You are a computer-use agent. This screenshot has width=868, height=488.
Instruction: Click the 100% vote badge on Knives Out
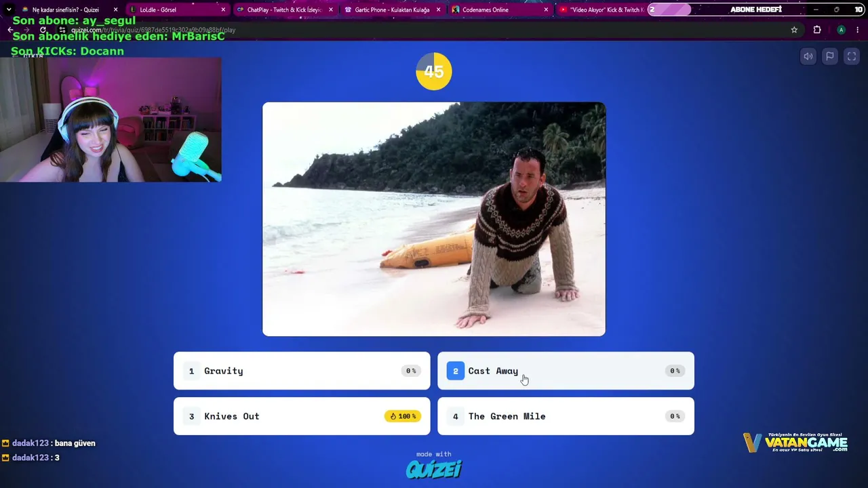[402, 416]
